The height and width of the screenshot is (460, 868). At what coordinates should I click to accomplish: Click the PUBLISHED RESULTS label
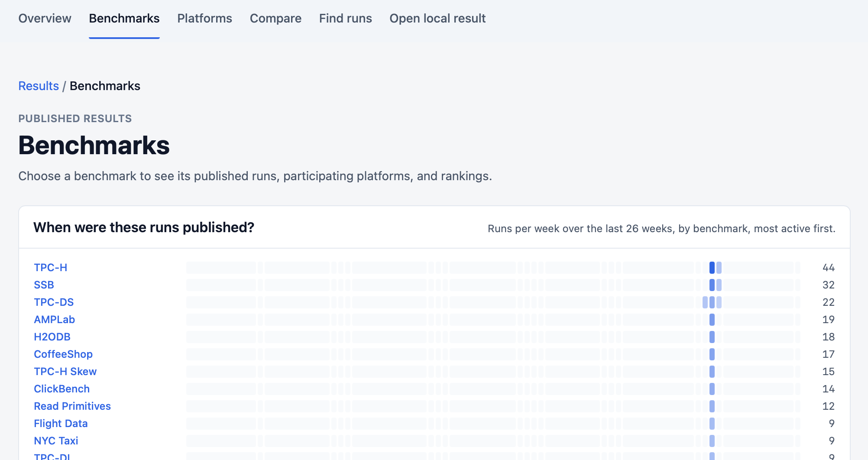click(x=75, y=119)
